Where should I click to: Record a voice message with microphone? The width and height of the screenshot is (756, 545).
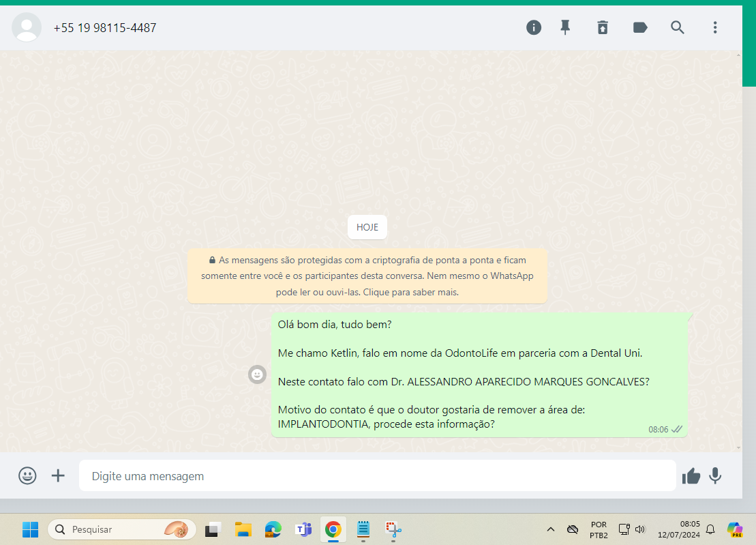715,476
